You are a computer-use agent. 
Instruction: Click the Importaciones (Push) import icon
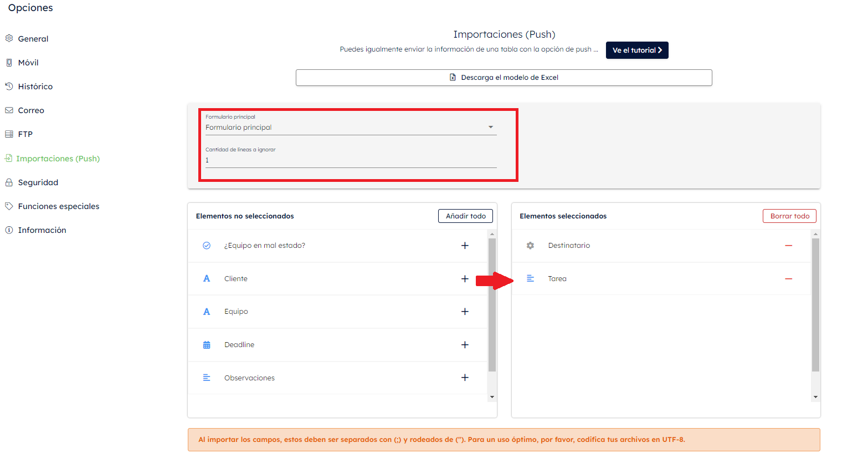click(8, 158)
